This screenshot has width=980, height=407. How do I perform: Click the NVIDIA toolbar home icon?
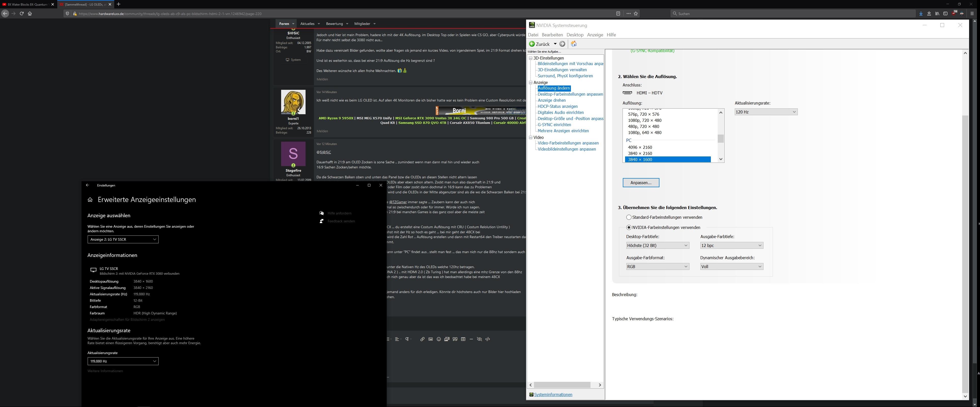click(x=574, y=44)
